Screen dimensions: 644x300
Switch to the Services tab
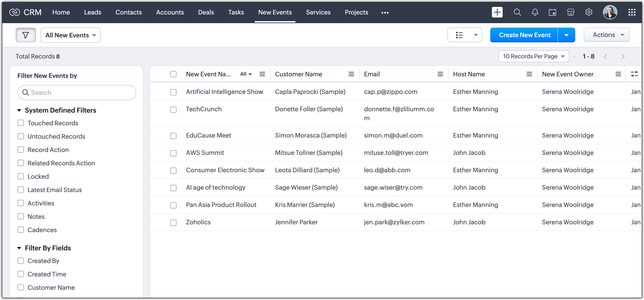318,12
